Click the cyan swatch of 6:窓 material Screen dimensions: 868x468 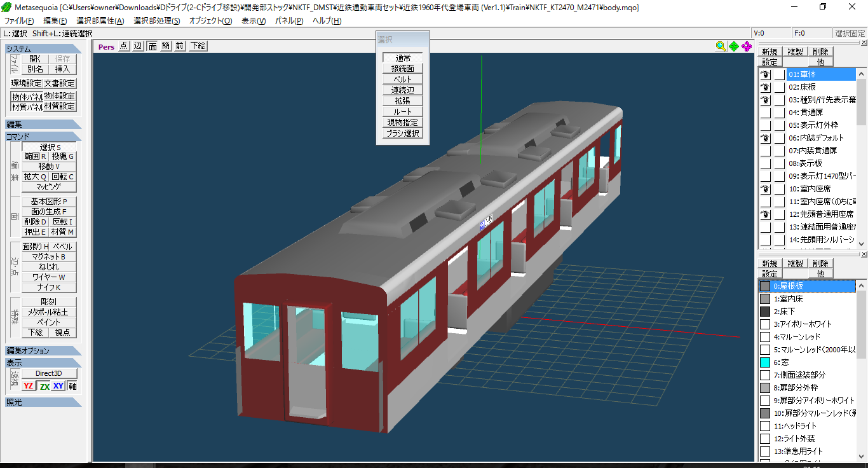tap(765, 362)
